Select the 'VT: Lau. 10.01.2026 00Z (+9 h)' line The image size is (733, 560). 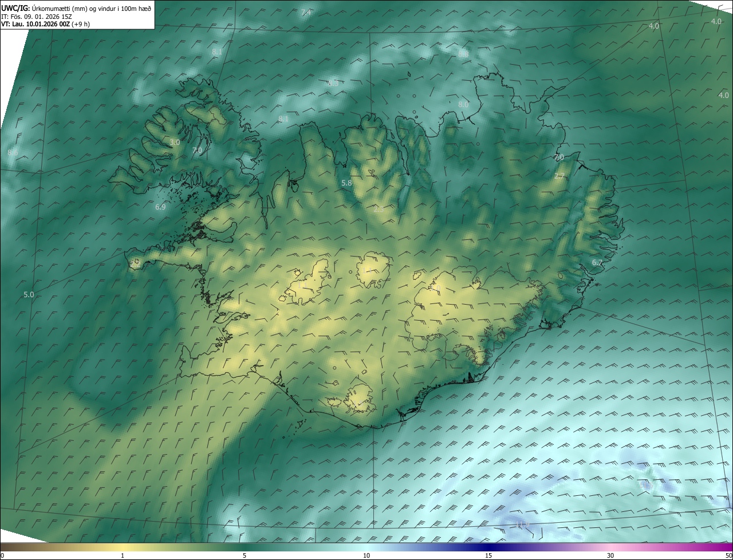click(45, 24)
